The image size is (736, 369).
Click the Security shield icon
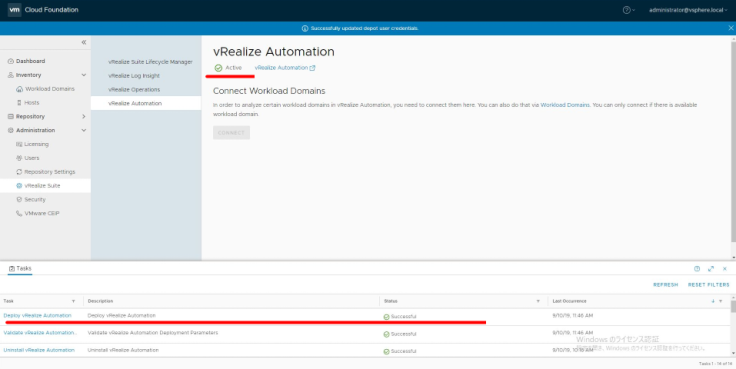pos(19,200)
